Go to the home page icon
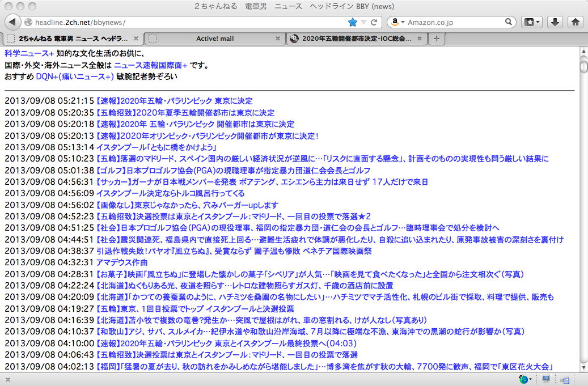 click(x=576, y=22)
